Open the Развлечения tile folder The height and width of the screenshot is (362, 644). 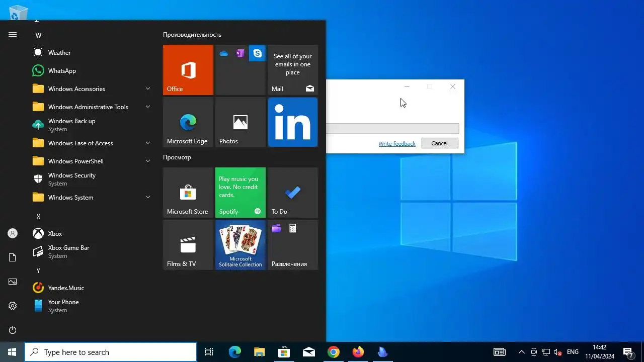293,245
